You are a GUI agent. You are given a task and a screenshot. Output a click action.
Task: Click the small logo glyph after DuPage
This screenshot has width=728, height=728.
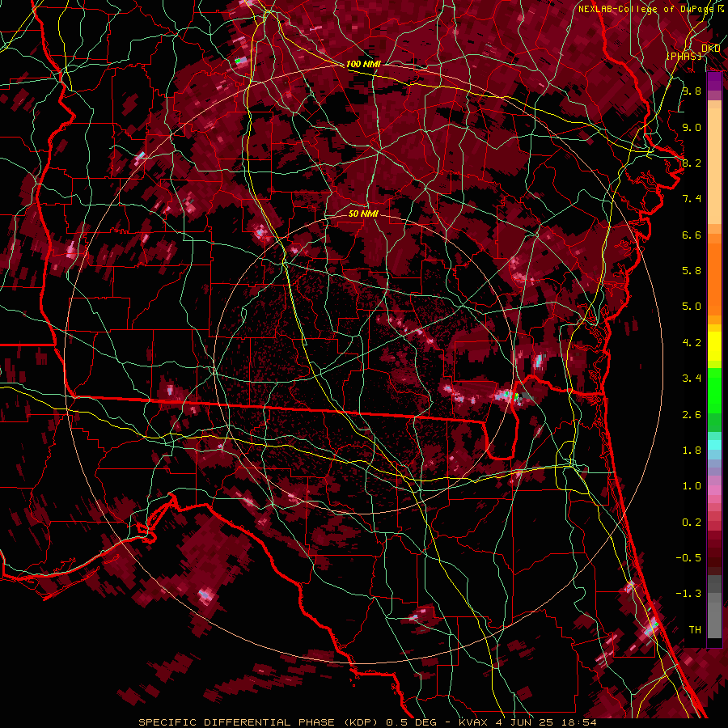[721, 9]
